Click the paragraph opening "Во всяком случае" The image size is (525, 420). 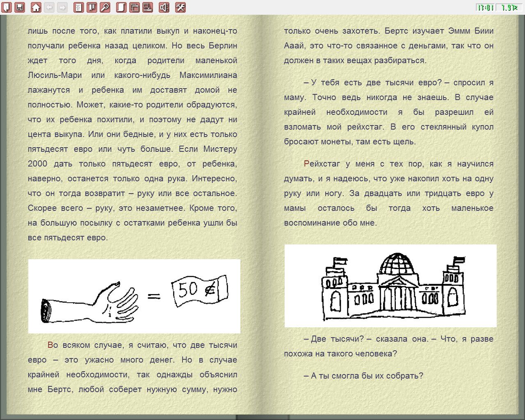tap(86, 345)
